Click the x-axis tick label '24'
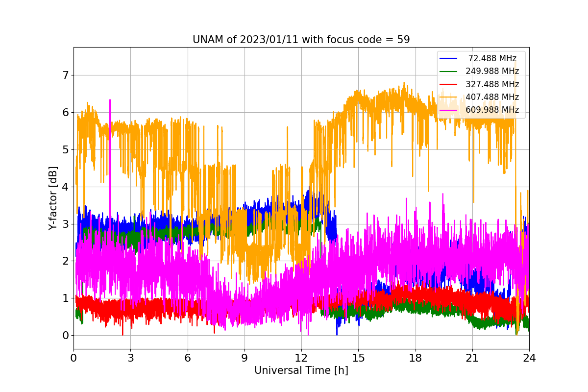This screenshot has height=392, width=588. (529, 358)
